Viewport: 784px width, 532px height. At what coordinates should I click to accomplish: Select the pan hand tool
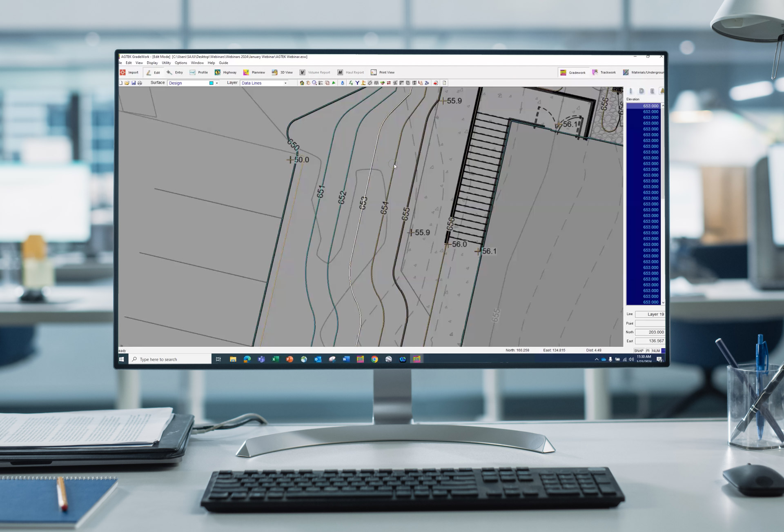[x=308, y=83]
